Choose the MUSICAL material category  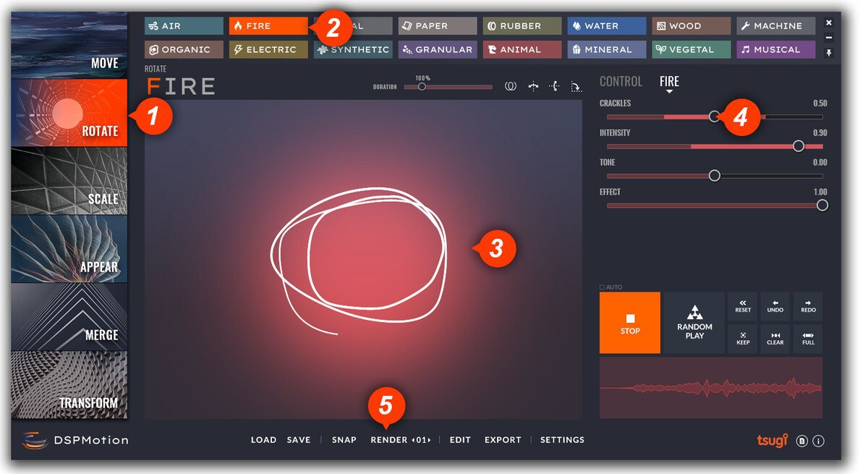pos(776,50)
